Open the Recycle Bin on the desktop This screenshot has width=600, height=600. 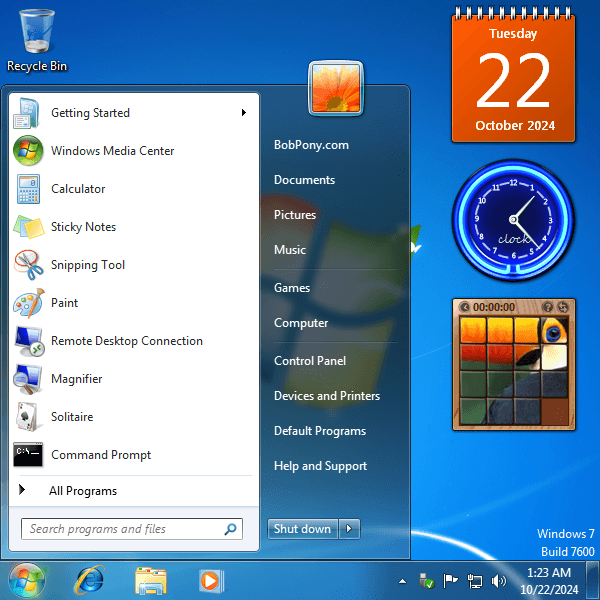click(x=37, y=38)
